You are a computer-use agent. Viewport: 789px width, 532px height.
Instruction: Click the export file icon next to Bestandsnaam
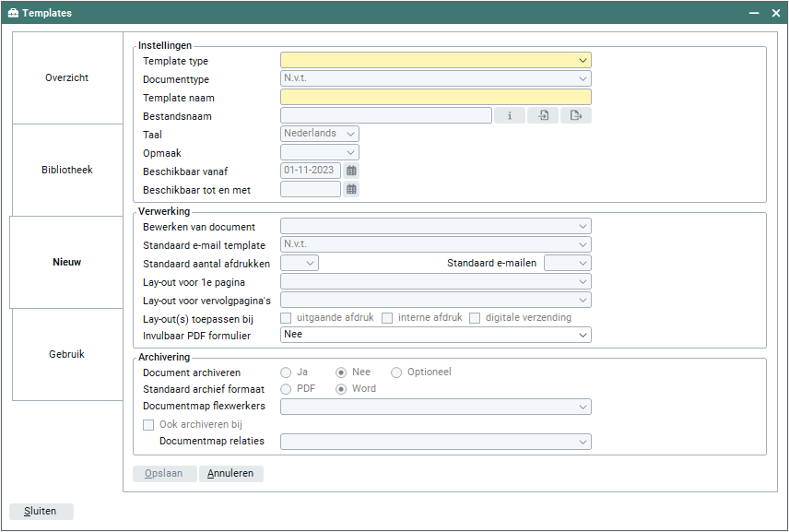pyautogui.click(x=575, y=115)
